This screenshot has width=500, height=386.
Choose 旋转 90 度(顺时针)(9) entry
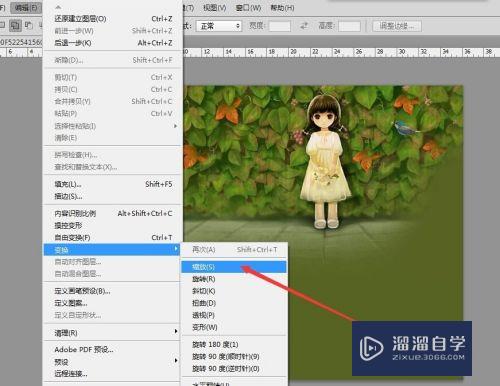(234, 356)
